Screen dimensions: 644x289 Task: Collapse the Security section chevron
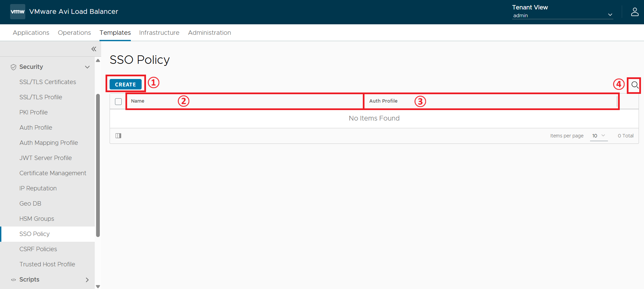click(x=87, y=67)
